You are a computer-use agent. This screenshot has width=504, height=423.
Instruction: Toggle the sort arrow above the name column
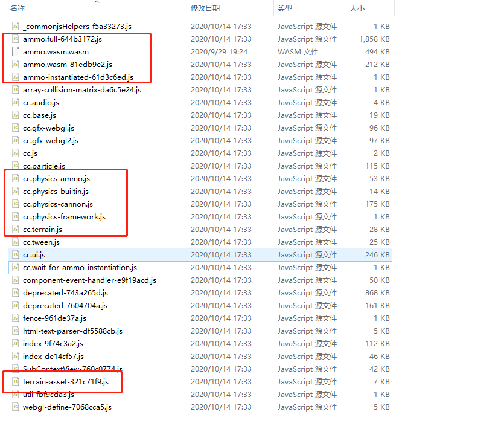(97, 2)
